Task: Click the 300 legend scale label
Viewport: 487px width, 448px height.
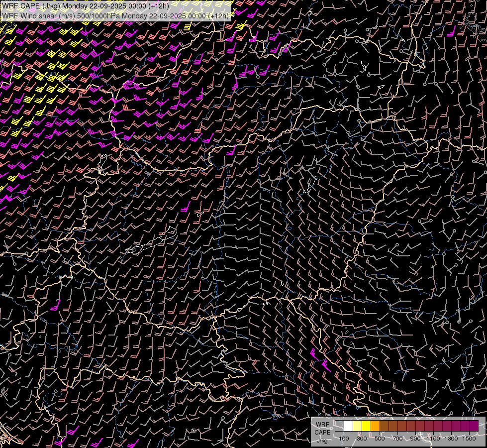Action: coord(362,439)
